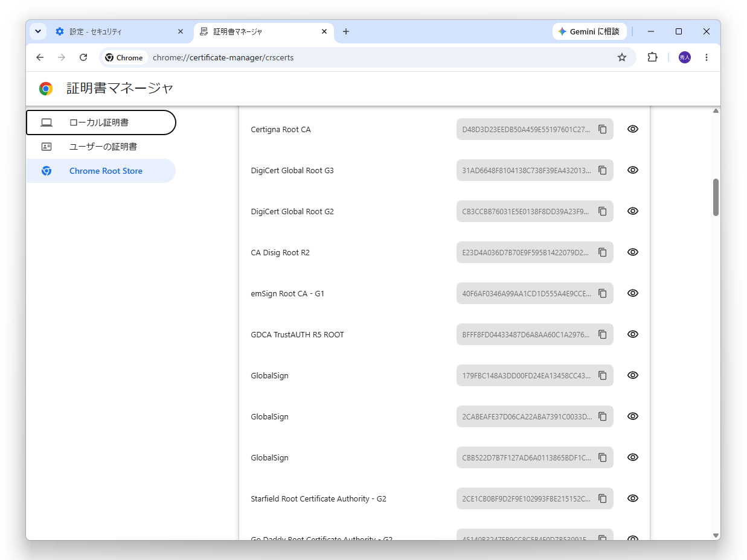Go forward to the next page

point(62,57)
